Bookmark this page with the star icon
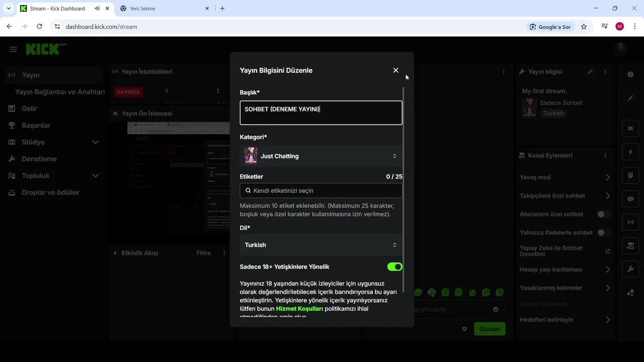 coord(584,27)
